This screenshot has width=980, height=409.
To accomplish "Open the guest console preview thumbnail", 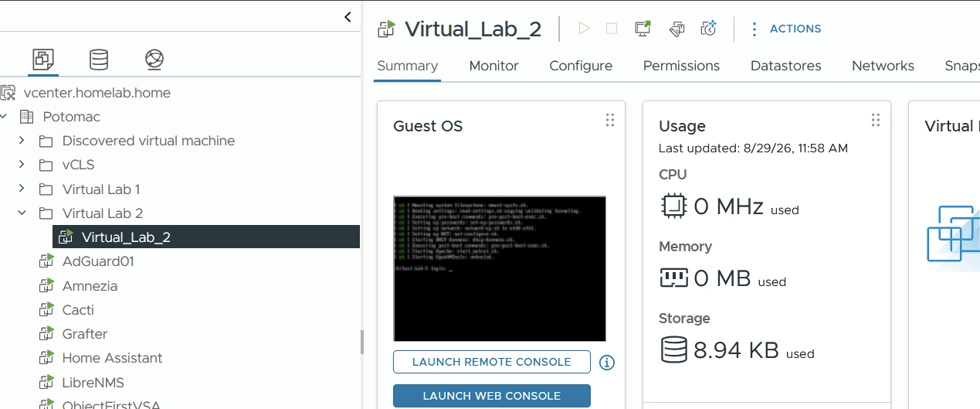I will 500,268.
